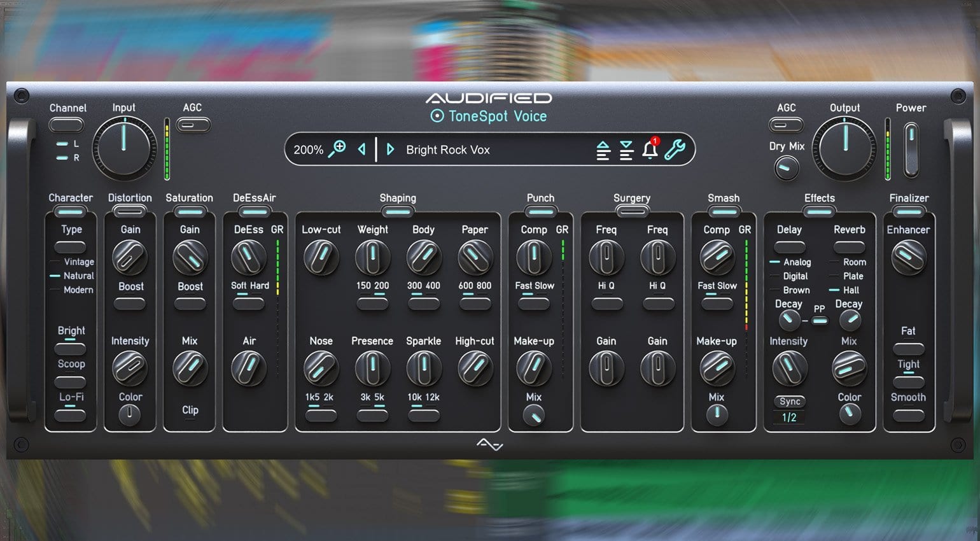Open the 200% zoom level selector

pos(308,149)
